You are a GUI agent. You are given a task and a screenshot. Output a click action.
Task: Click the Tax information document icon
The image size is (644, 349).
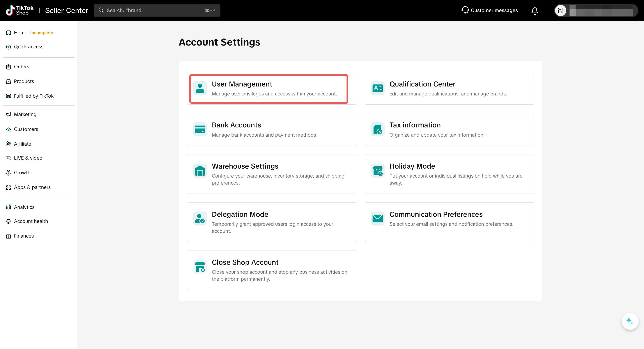coord(377,129)
